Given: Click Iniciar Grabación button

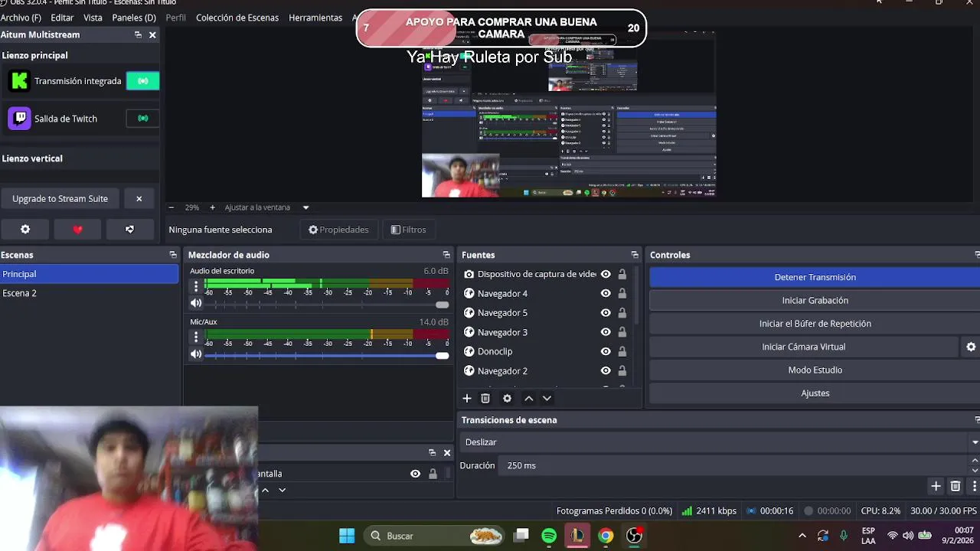Looking at the screenshot, I should tap(815, 300).
